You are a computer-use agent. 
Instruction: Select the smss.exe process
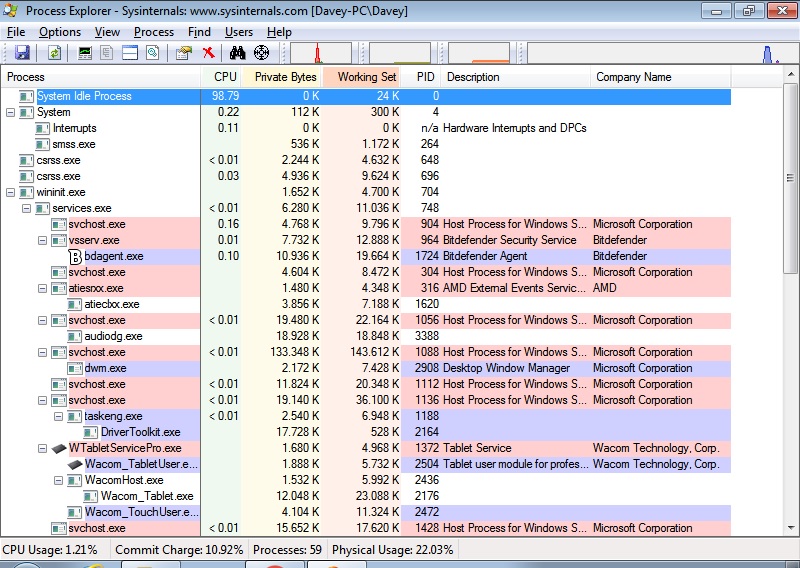366,144
